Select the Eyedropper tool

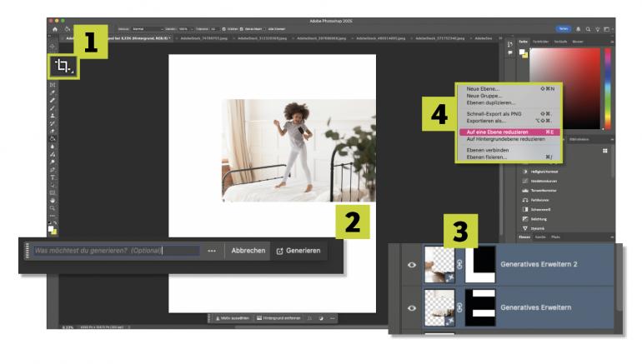point(53,92)
